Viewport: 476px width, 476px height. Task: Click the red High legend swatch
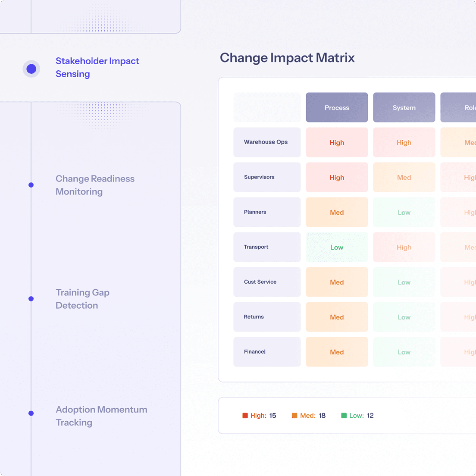click(x=246, y=415)
